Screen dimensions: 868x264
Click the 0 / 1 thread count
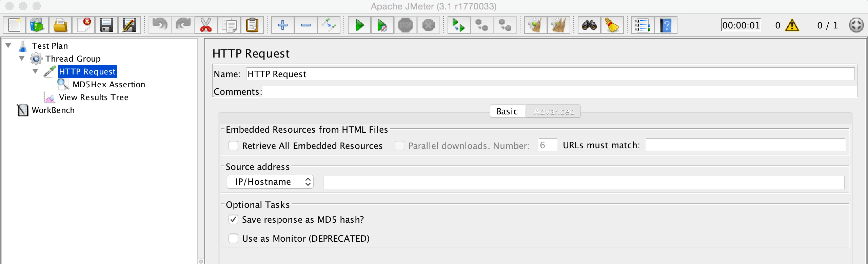[827, 25]
